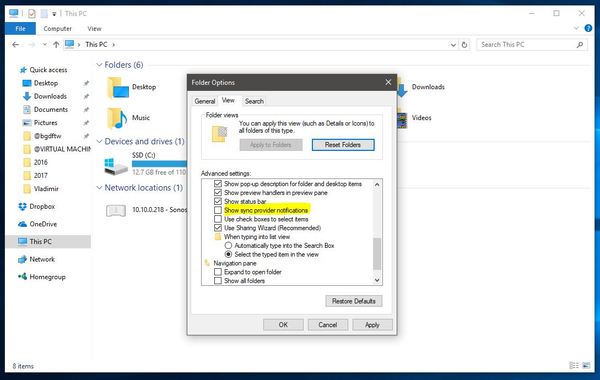Click the Properties quick access toolbar icon
The width and height of the screenshot is (600, 380).
[32, 14]
